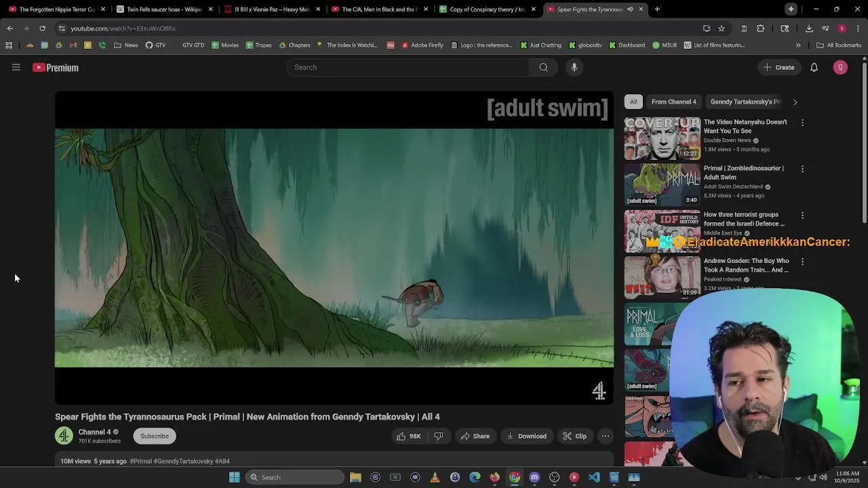Click the Gemini sparkle button in tab strip

click(791, 9)
